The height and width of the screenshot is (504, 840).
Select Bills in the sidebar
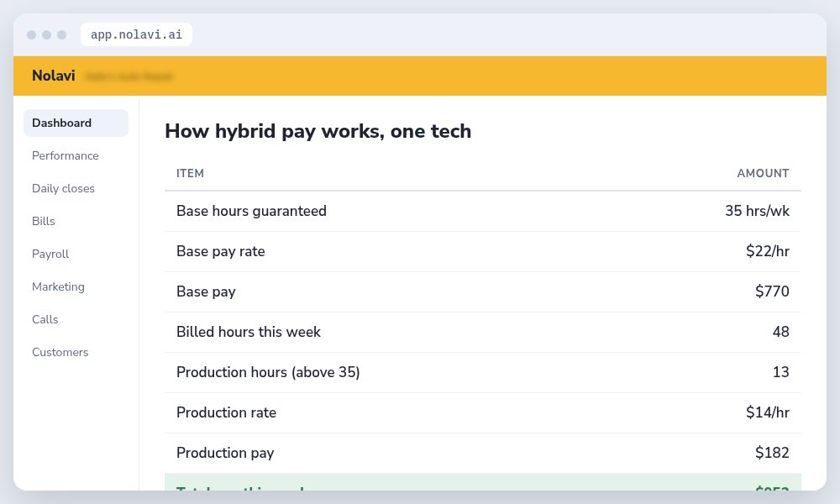pos(44,221)
